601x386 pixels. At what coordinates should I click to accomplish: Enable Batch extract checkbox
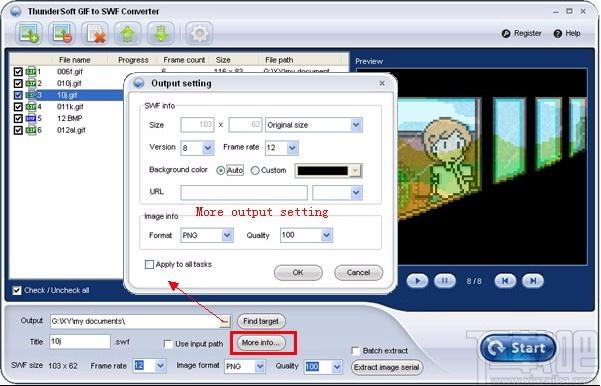coord(355,351)
